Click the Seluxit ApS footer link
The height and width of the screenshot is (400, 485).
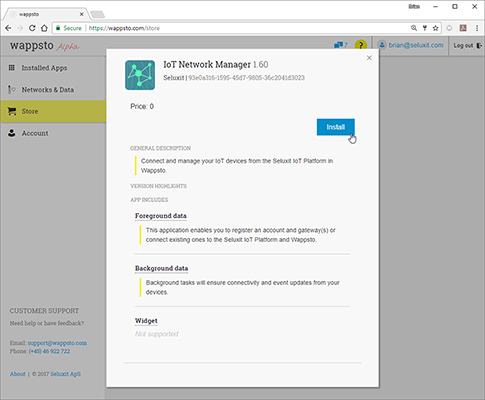[x=65, y=374]
